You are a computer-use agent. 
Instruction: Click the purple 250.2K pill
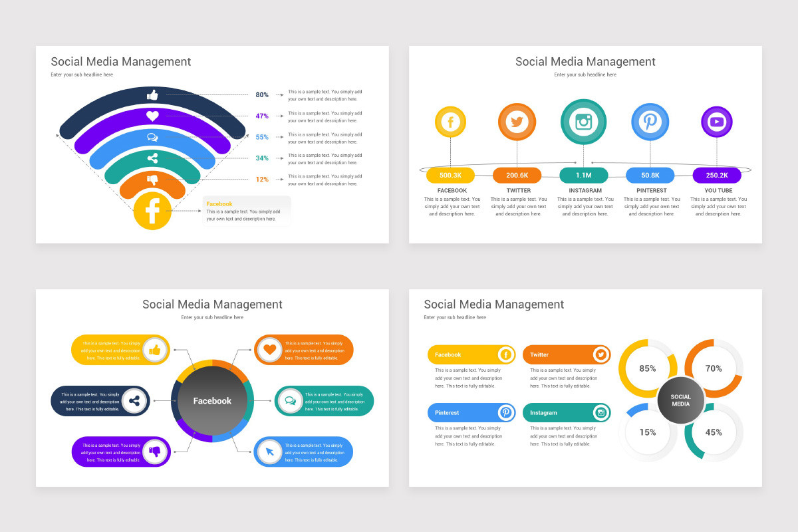click(717, 176)
